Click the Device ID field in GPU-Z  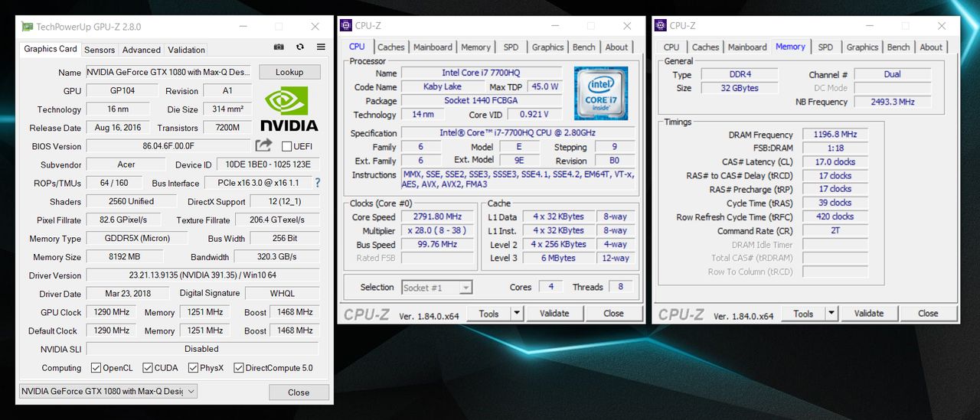pyautogui.click(x=269, y=164)
